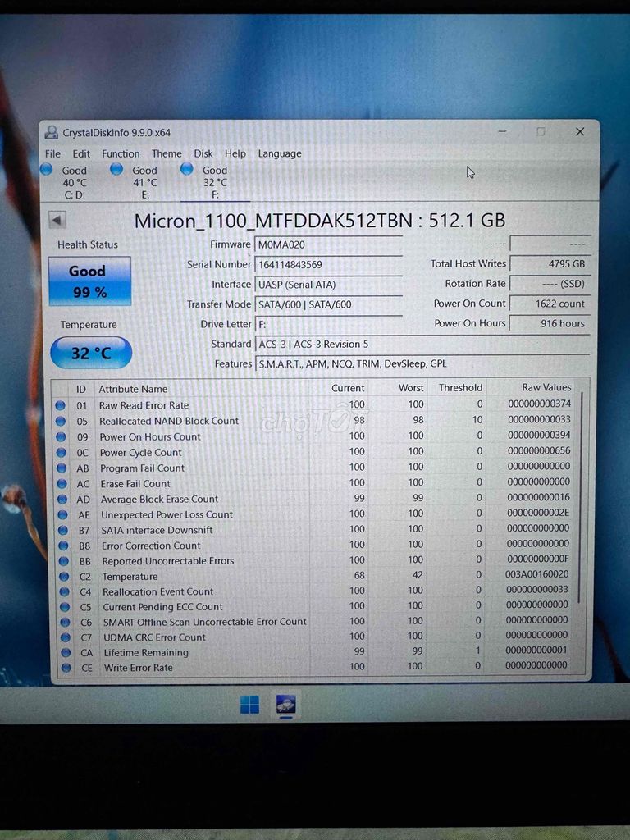Click Total Host Writes value 4795 GB
This screenshot has height=840, width=630.
550,264
